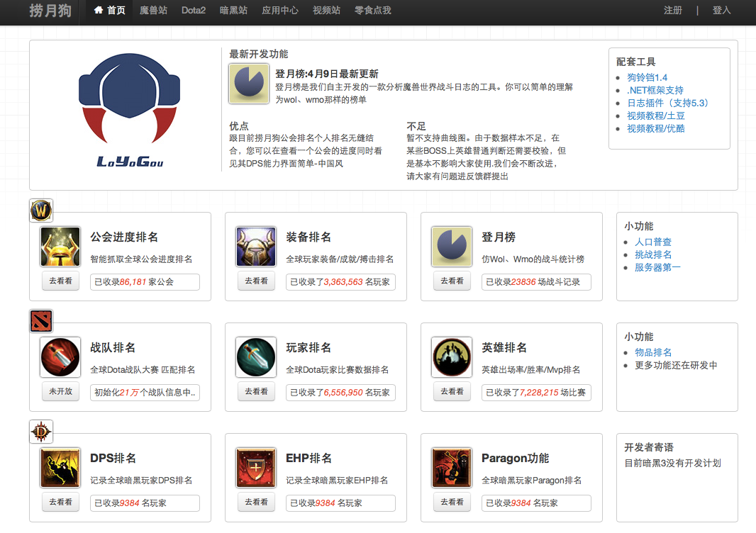Click the 公会进度排名 golden helmet icon

pos(60,247)
